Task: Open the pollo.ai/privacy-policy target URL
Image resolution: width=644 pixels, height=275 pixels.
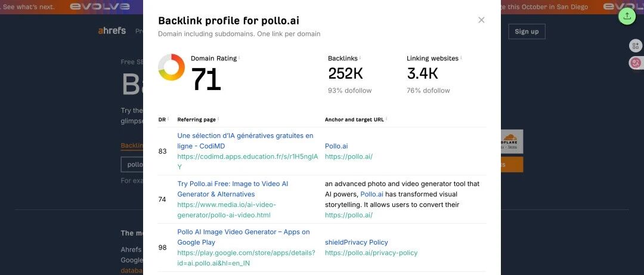Action: pos(371,253)
